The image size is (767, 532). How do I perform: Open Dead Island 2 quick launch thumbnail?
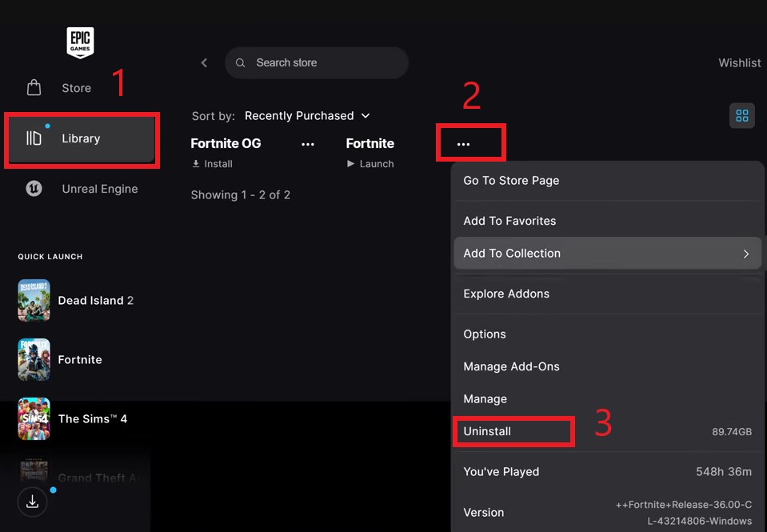coord(34,301)
